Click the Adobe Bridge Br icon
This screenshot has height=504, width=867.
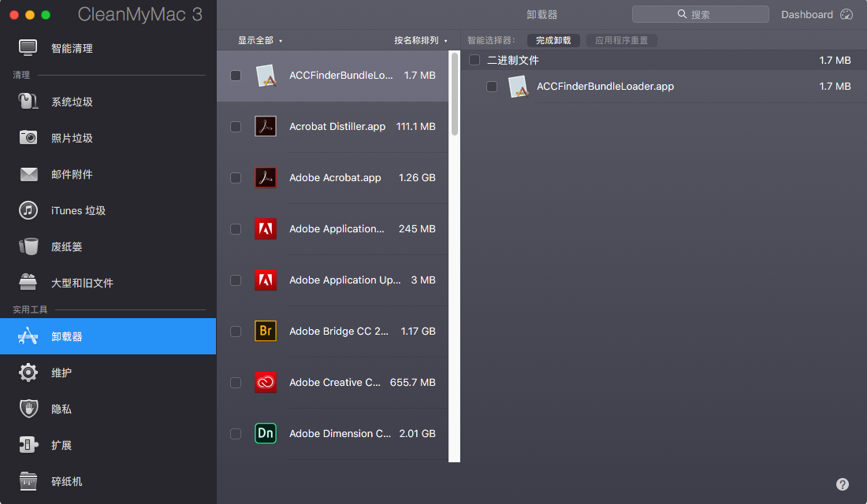pyautogui.click(x=266, y=331)
